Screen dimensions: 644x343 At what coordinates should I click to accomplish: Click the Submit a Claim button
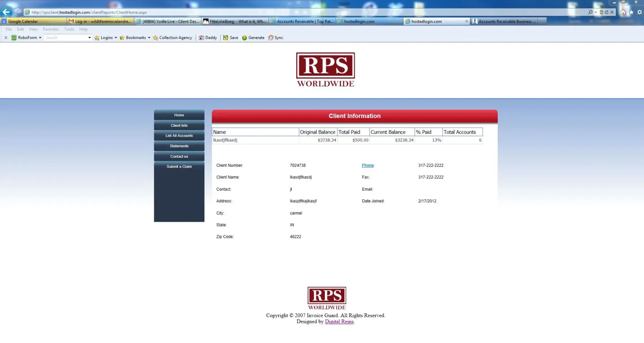coord(179,167)
